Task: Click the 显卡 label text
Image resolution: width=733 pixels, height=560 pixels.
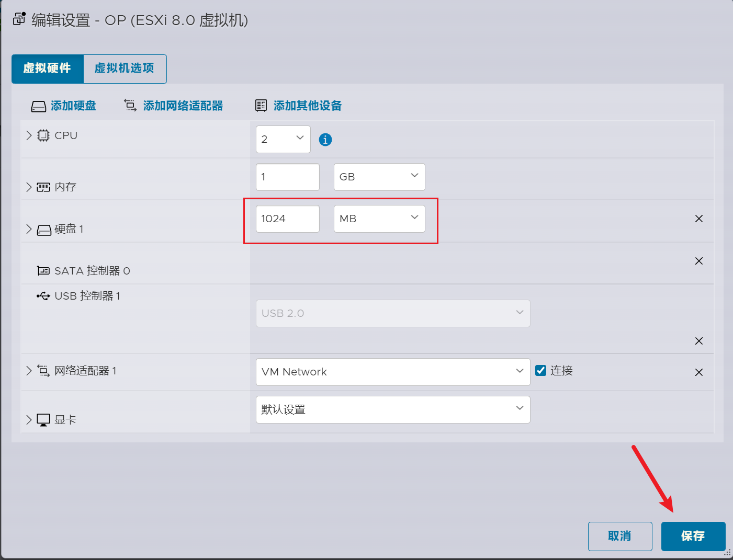Action: click(65, 420)
